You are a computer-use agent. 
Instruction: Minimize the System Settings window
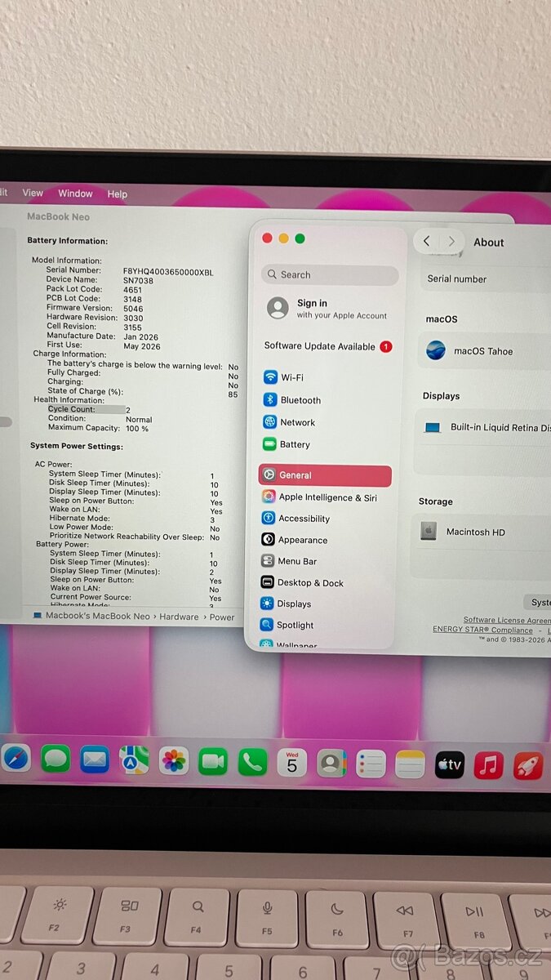283,238
